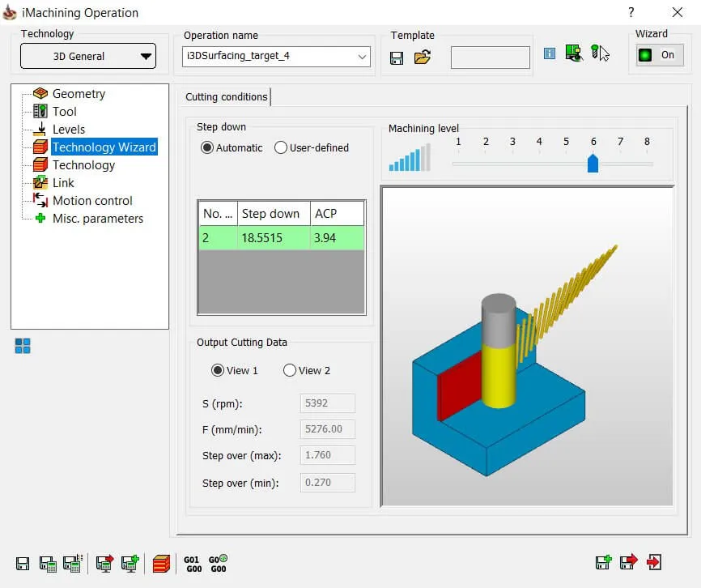The width and height of the screenshot is (701, 588).
Task: Open the Technology 3D General dropdown
Action: pyautogui.click(x=88, y=56)
